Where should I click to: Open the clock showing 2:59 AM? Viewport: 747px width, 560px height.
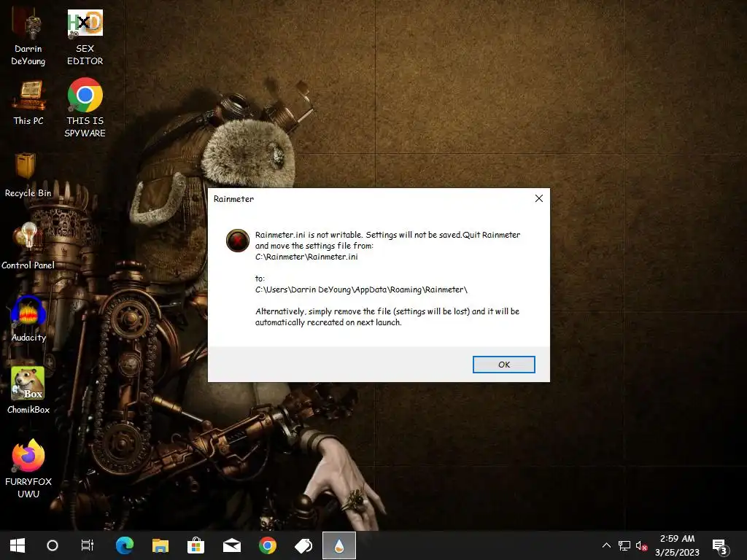[x=677, y=545]
